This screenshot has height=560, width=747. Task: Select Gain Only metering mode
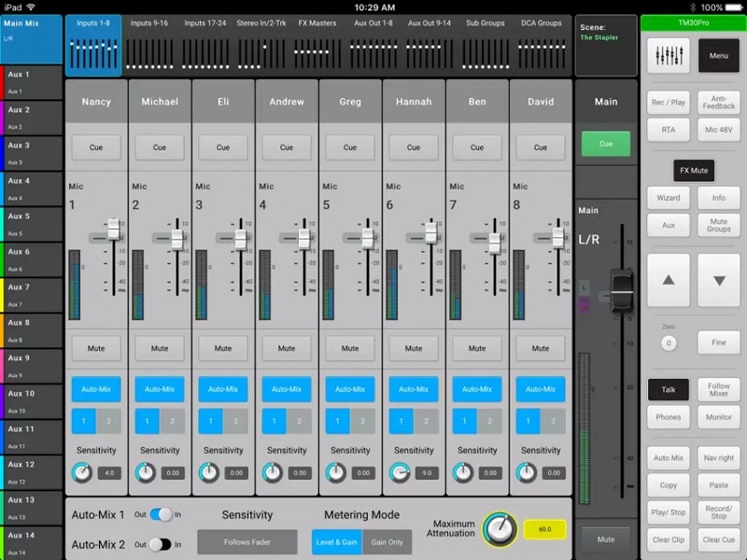pos(388,542)
